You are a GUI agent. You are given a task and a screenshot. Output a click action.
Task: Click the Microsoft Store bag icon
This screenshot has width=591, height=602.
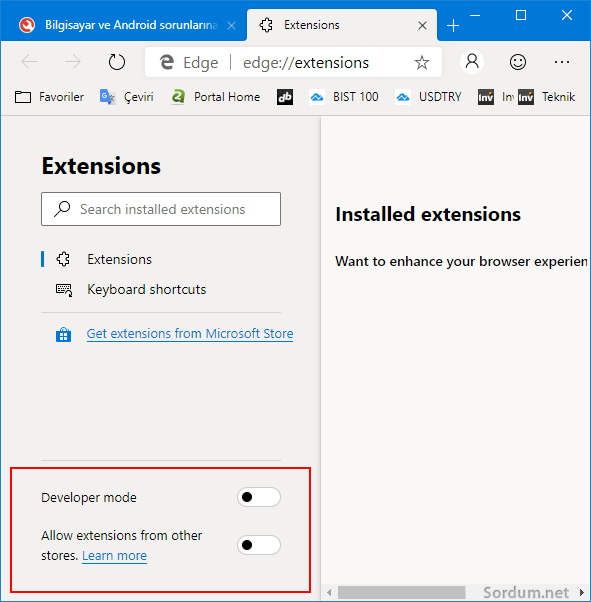pyautogui.click(x=63, y=334)
